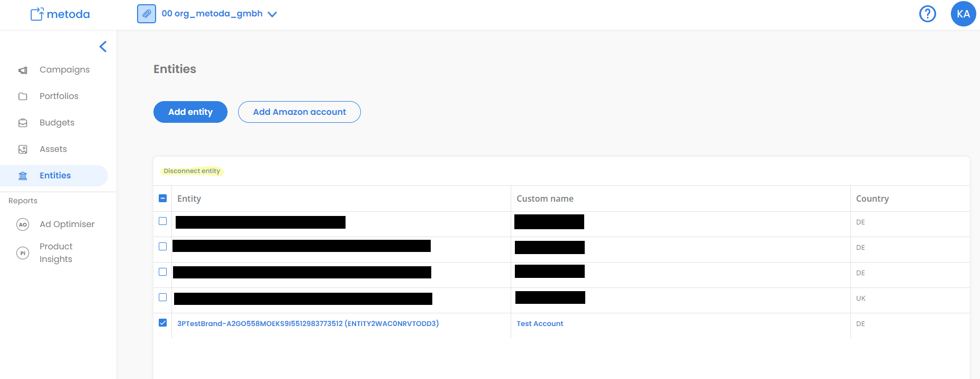Click the Assets image icon
This screenshot has height=379, width=980.
23,149
